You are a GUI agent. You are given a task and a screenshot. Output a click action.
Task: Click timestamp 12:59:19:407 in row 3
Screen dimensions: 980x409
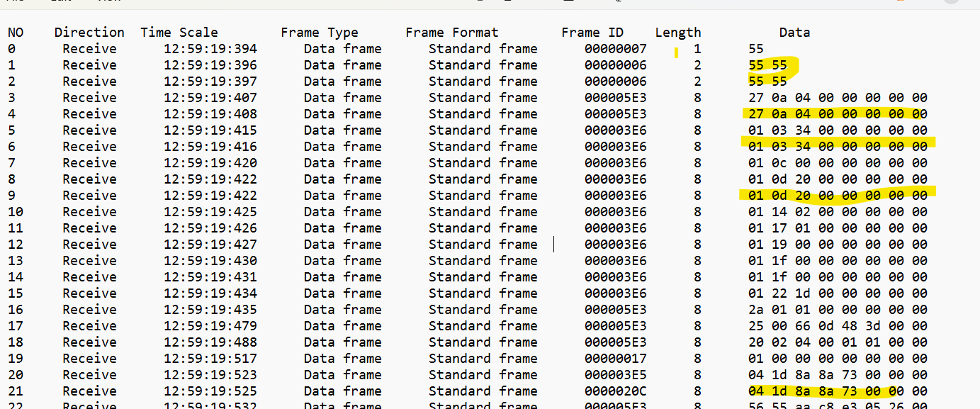click(x=210, y=98)
